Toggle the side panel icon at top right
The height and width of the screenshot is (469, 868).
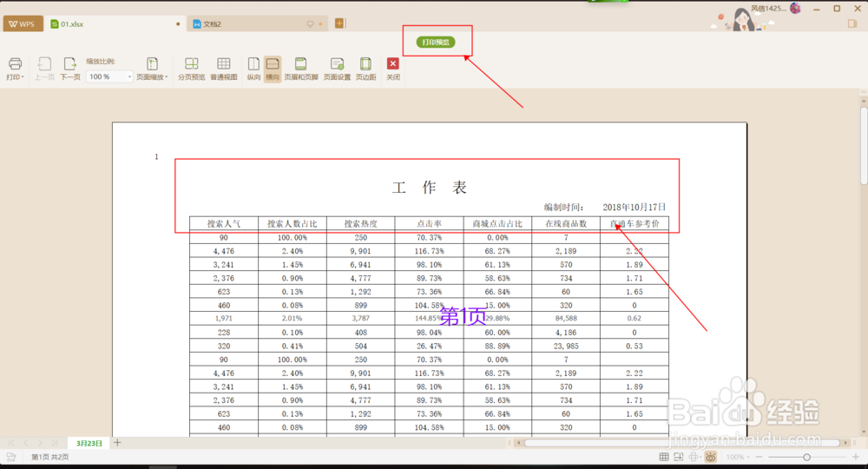coord(852,23)
